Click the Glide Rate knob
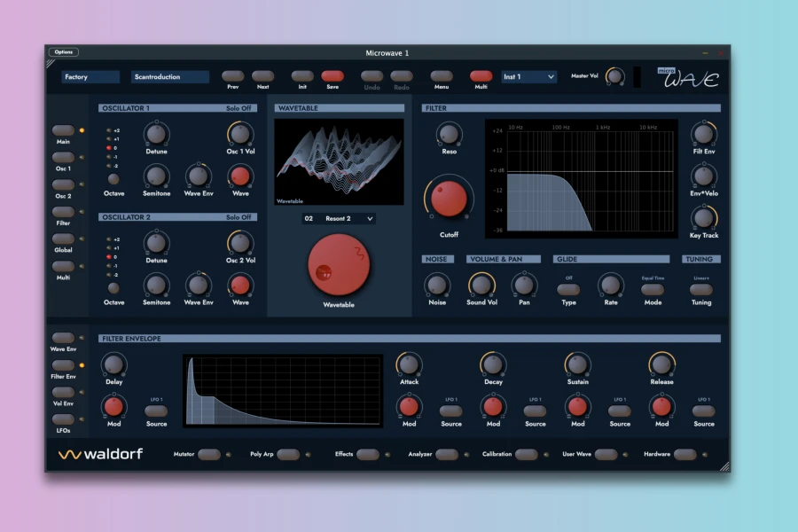Viewport: 798px width, 532px height. [x=610, y=286]
